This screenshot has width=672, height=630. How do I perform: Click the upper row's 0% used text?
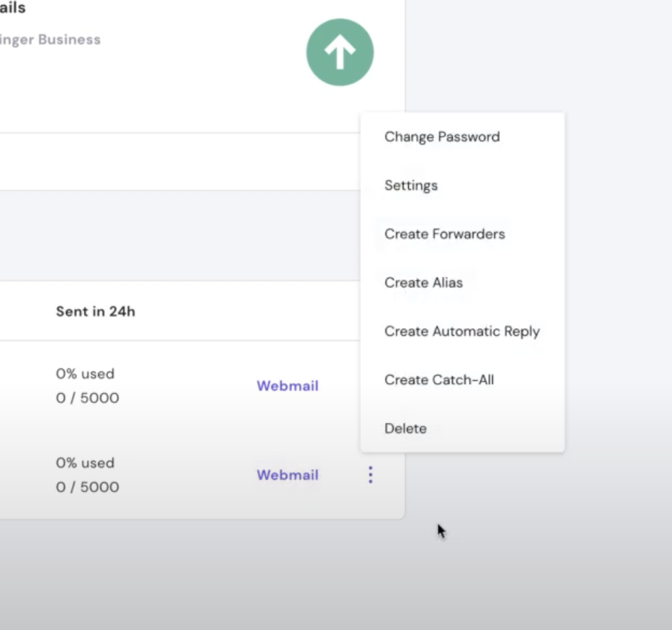(85, 373)
